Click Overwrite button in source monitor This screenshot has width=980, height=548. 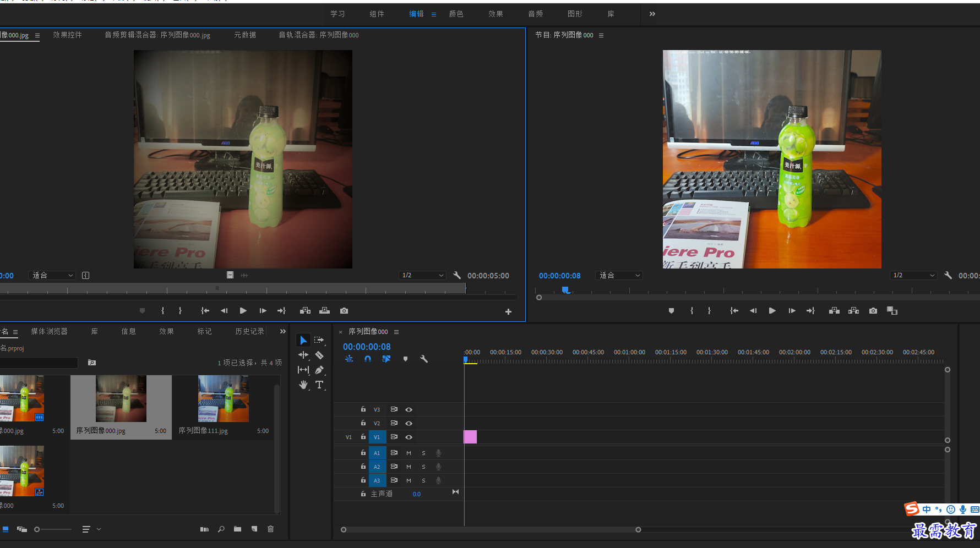tap(325, 311)
